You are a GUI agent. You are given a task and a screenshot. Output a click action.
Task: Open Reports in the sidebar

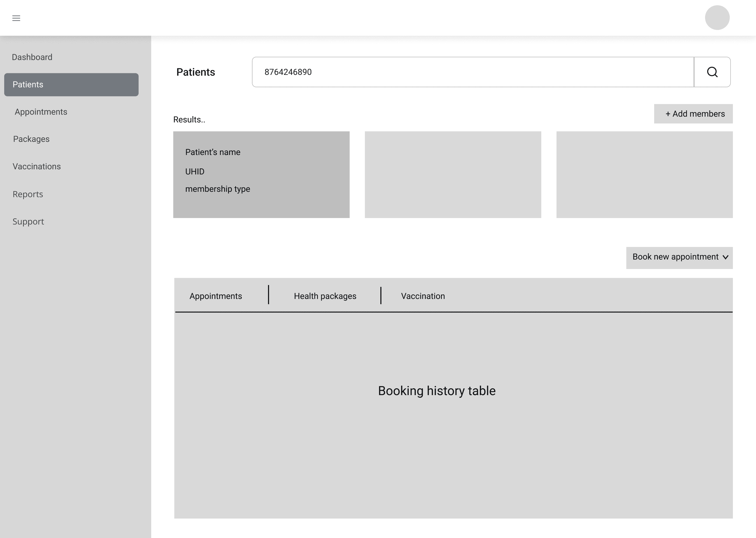coord(28,194)
